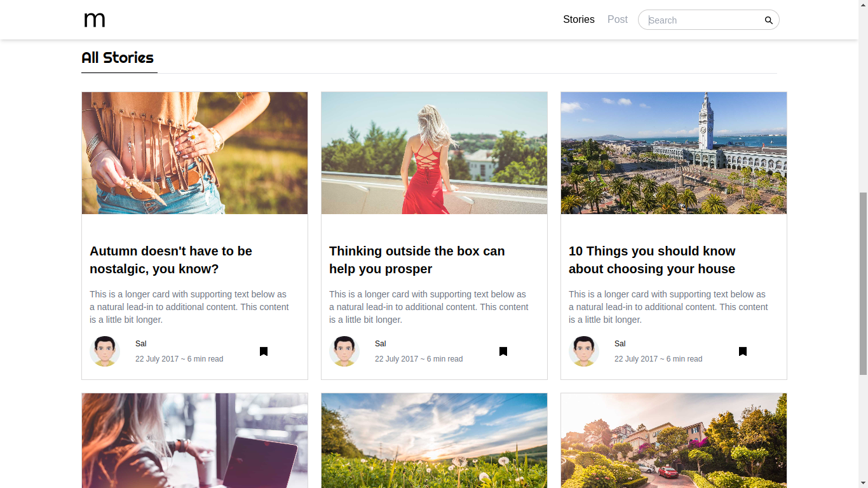
Task: Click the description text of 10 Things card
Action: click(x=668, y=307)
